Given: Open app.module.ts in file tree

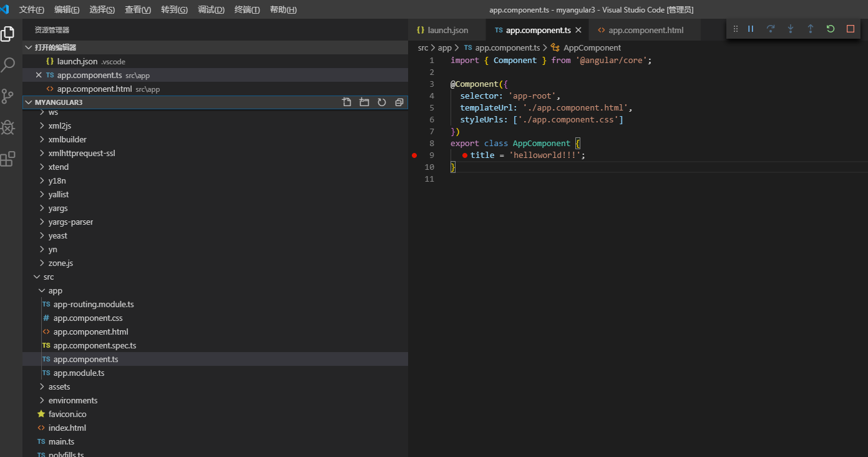Looking at the screenshot, I should 215,373.
